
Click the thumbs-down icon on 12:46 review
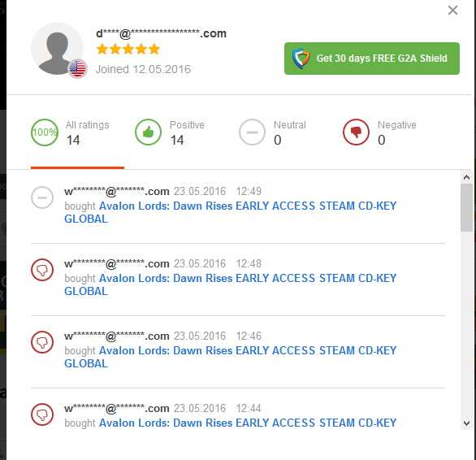pos(42,342)
